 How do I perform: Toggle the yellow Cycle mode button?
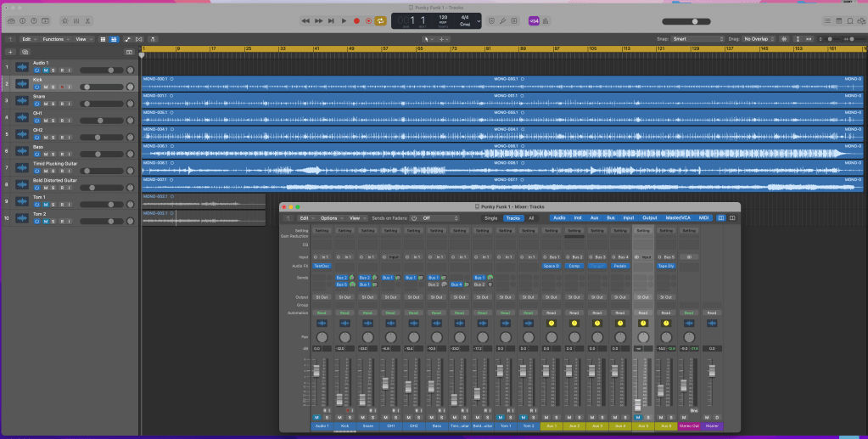pyautogui.click(x=381, y=20)
